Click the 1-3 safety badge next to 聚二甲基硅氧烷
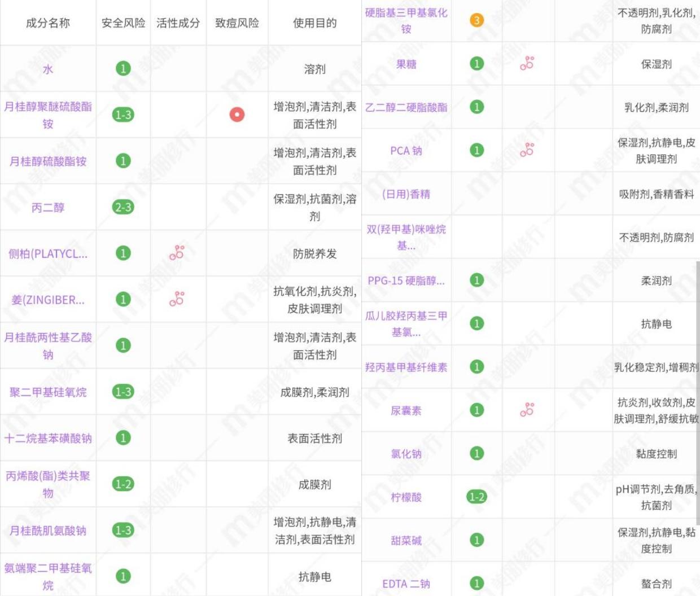700x596 pixels. point(123,392)
